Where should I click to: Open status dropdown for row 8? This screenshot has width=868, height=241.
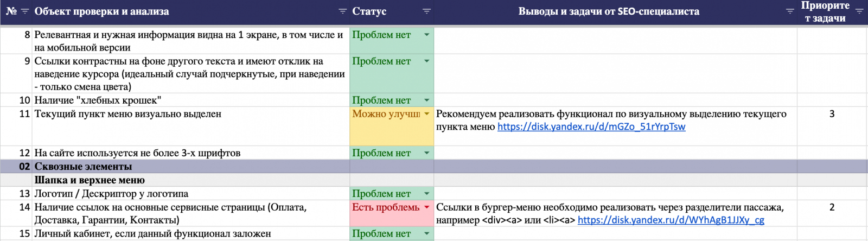click(x=426, y=35)
